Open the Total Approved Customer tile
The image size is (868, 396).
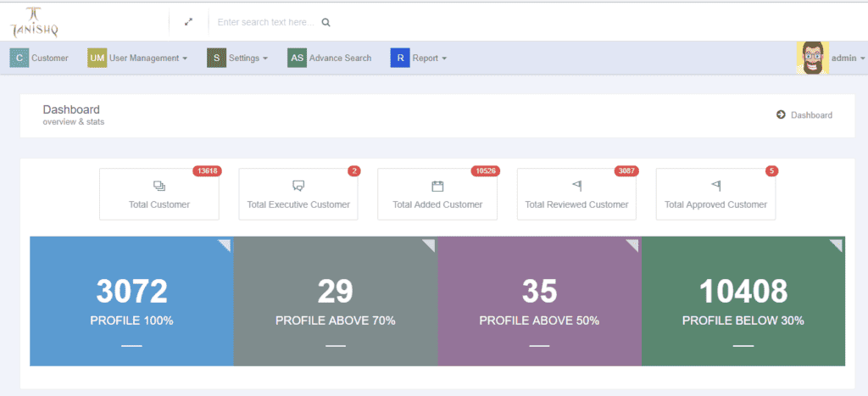715,194
